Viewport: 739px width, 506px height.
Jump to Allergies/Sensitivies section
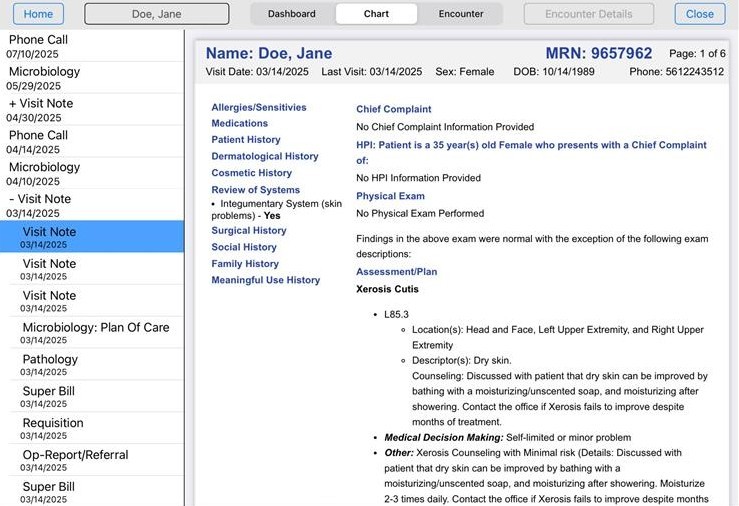click(x=259, y=107)
